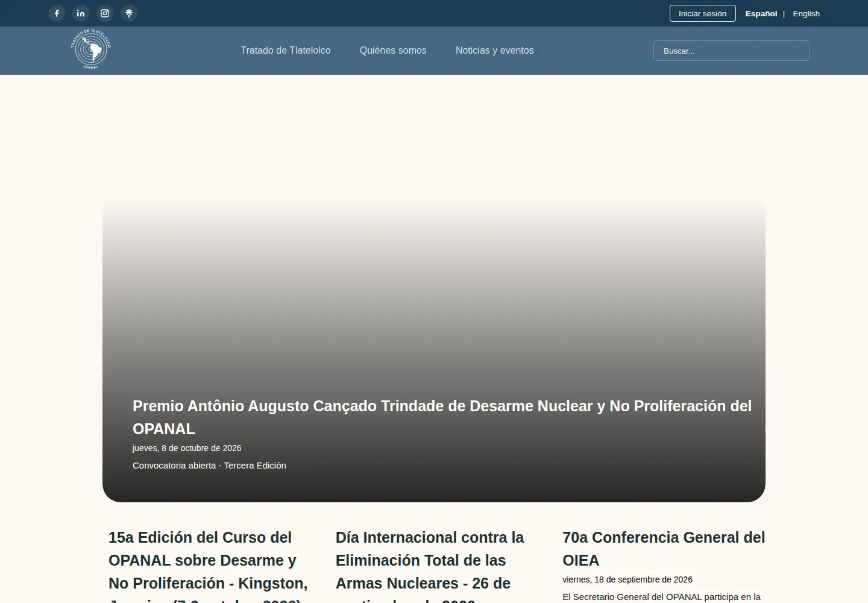Focus the Buscar search field
This screenshot has width=868, height=603.
[x=732, y=51]
